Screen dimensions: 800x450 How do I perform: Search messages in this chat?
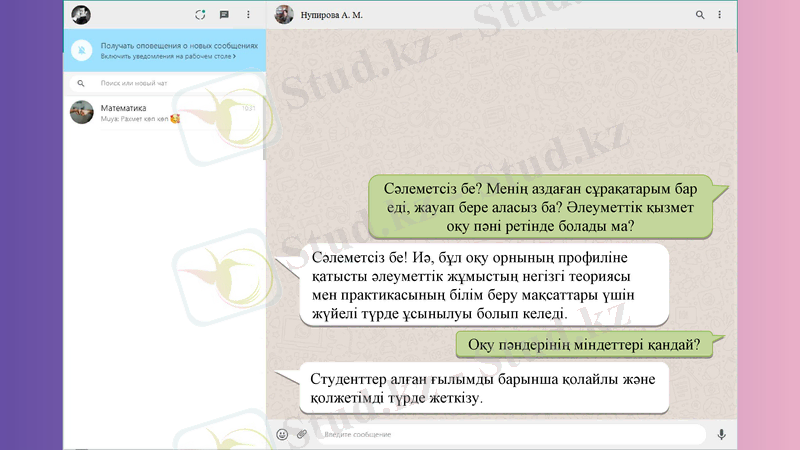[700, 15]
